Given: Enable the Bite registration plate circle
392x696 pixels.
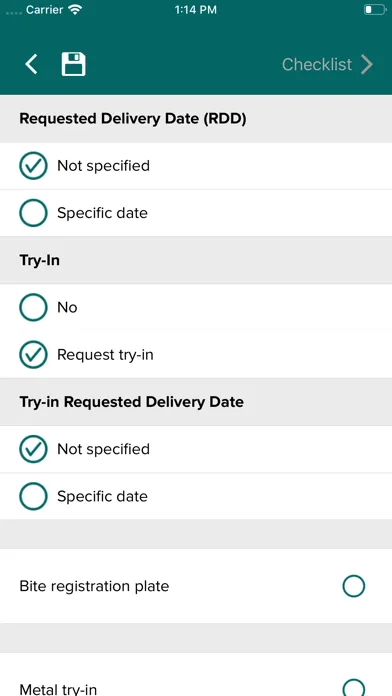Looking at the screenshot, I should (x=354, y=586).
